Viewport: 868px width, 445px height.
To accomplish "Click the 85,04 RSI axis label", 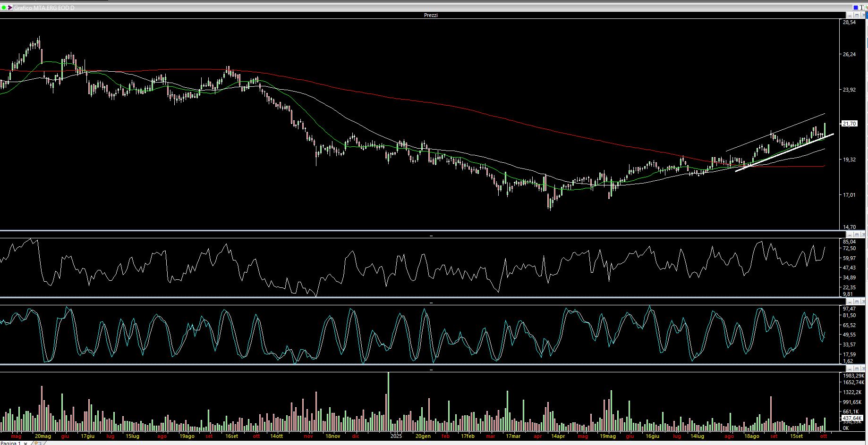I will point(849,242).
